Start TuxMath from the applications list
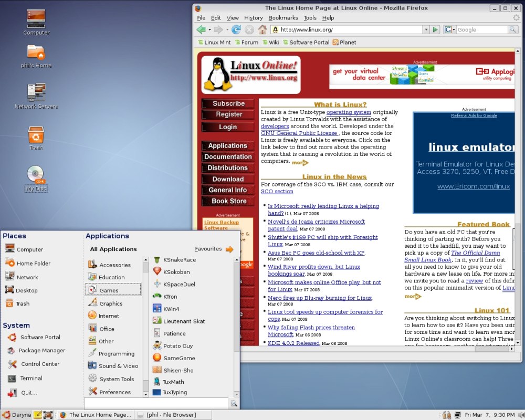Viewport: 525px width, 420px height. tap(173, 382)
